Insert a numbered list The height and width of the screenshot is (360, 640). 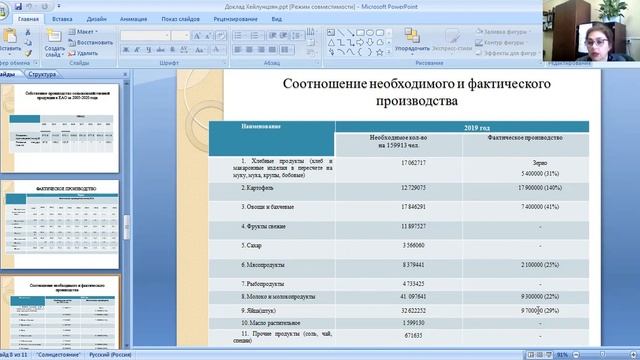[256, 36]
